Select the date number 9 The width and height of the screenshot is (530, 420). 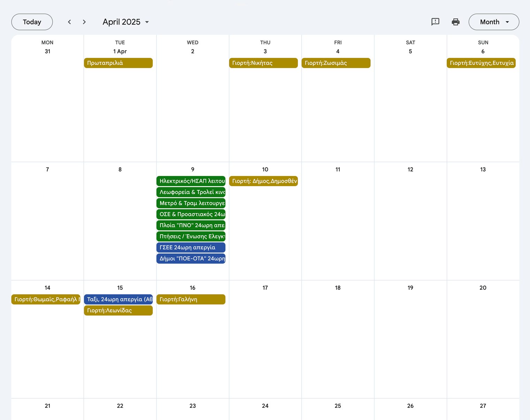192,170
